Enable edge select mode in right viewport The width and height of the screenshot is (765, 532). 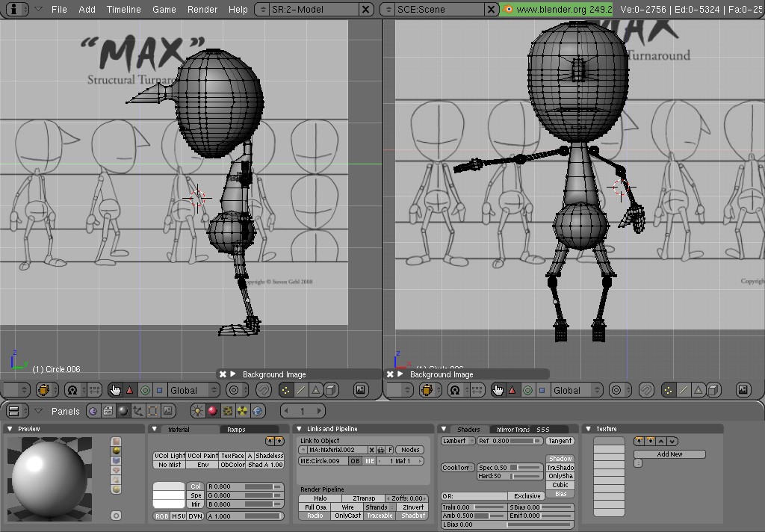click(x=684, y=390)
